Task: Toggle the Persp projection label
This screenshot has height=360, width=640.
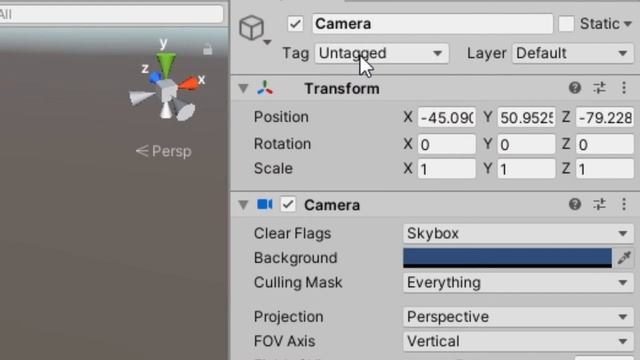Action: point(163,151)
